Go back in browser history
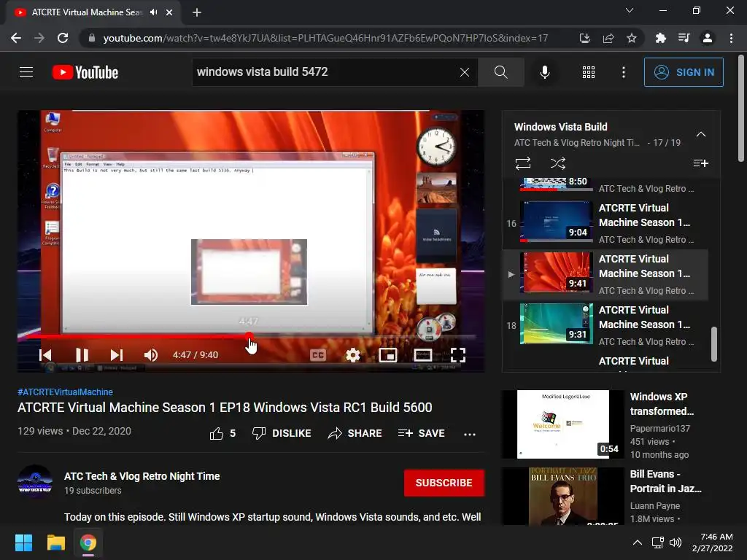The height and width of the screenshot is (560, 747). [x=16, y=38]
